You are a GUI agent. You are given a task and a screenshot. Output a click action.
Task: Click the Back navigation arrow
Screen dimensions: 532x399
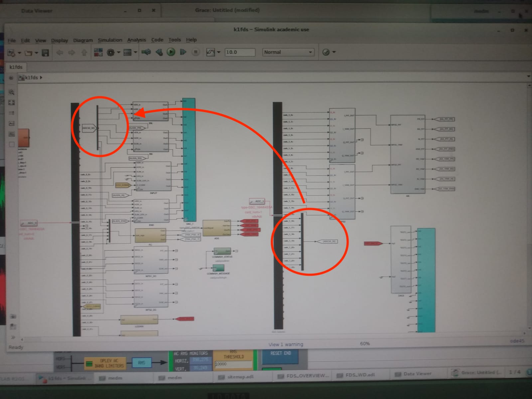60,52
